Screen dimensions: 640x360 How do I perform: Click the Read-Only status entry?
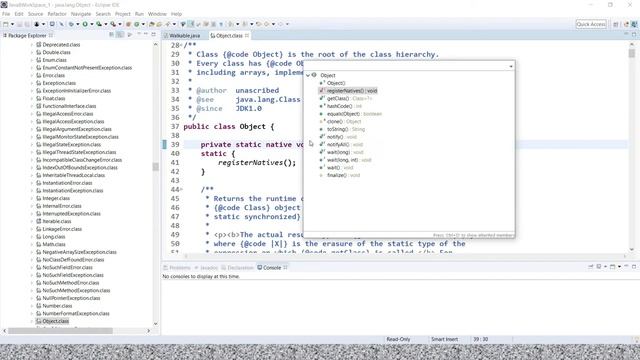tap(398, 339)
